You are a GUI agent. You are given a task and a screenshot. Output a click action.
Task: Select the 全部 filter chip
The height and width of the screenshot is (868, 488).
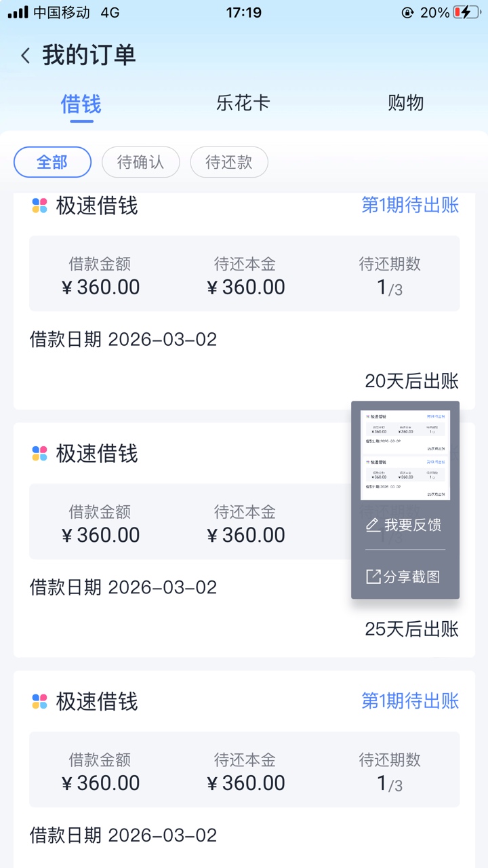pyautogui.click(x=52, y=162)
